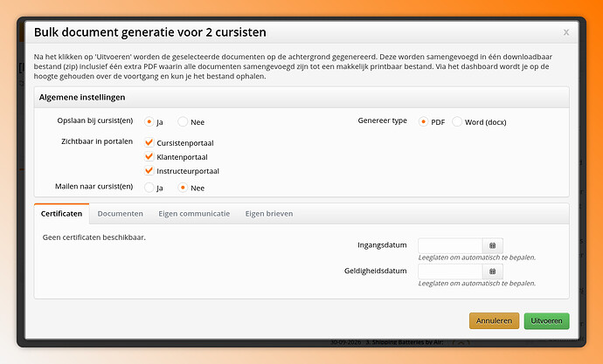Click the Annuleren button
This screenshot has height=364, width=603.
point(494,320)
